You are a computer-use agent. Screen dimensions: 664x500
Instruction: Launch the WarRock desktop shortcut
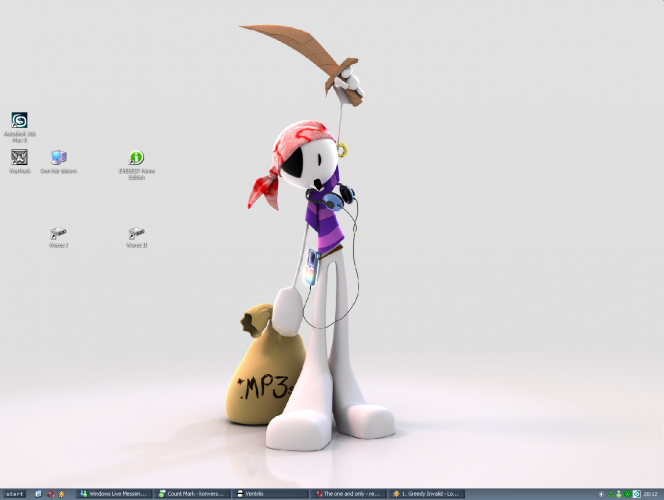[x=19, y=157]
